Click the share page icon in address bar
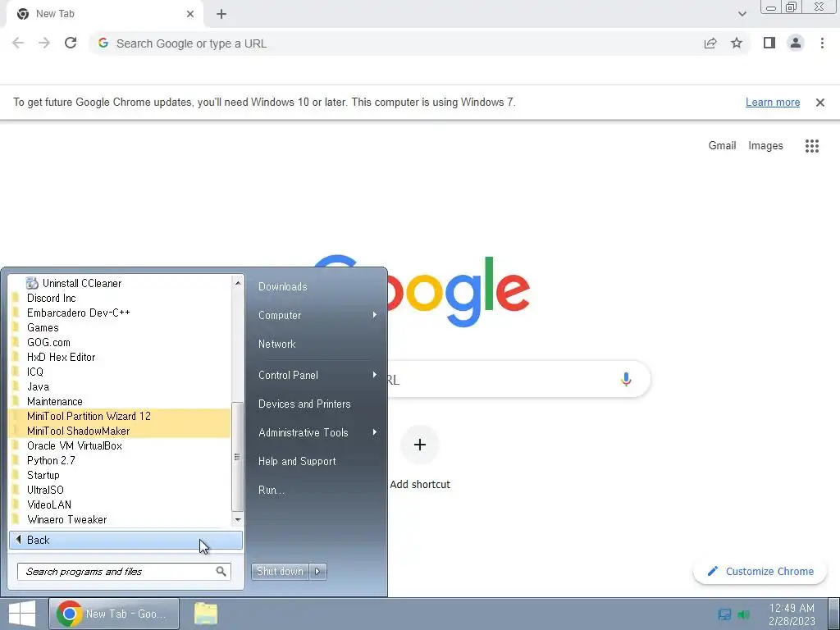 tap(710, 43)
